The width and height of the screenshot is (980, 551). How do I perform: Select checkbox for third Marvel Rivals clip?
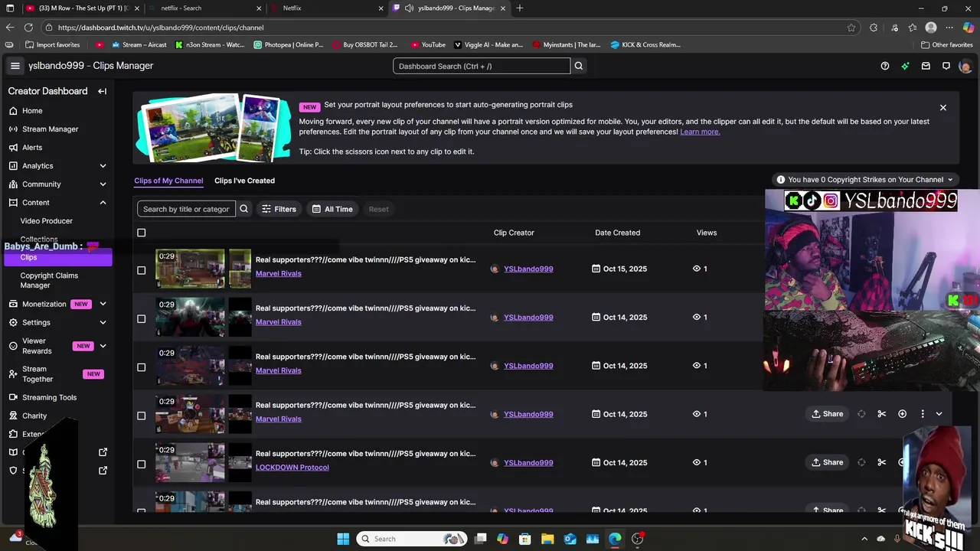coord(141,367)
